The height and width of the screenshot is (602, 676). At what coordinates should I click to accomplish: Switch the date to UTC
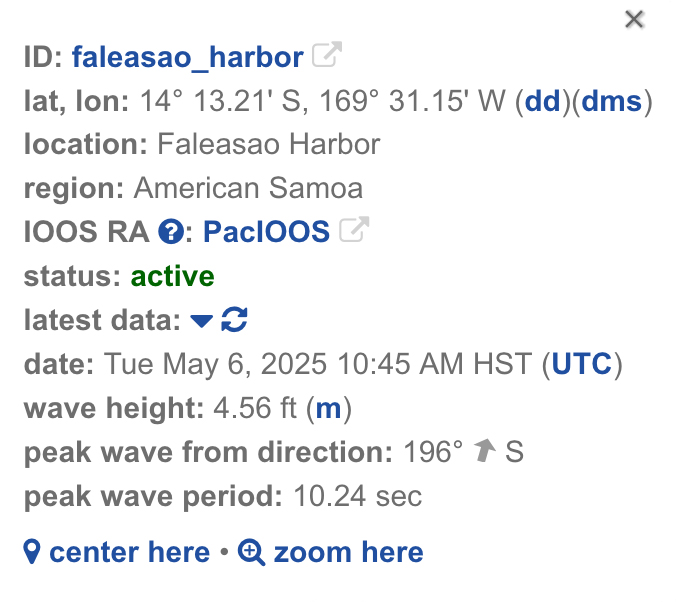click(582, 364)
